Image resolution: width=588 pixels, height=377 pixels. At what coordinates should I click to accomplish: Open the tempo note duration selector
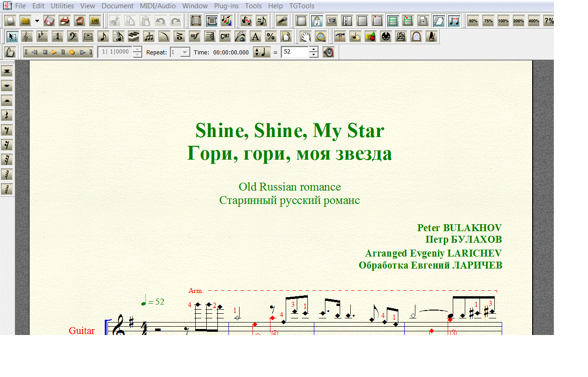(262, 52)
